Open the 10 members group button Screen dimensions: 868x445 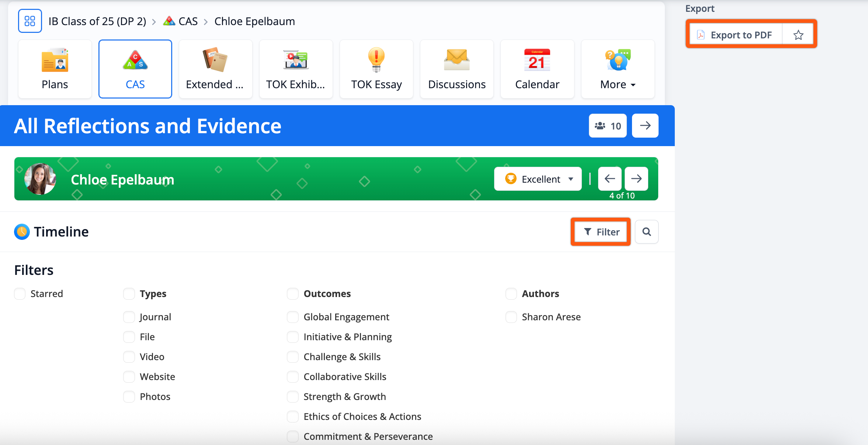tap(608, 126)
